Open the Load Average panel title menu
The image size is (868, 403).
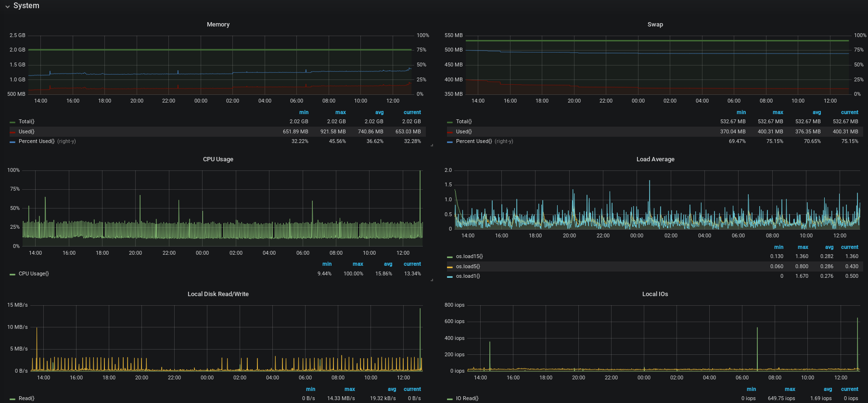tap(655, 159)
